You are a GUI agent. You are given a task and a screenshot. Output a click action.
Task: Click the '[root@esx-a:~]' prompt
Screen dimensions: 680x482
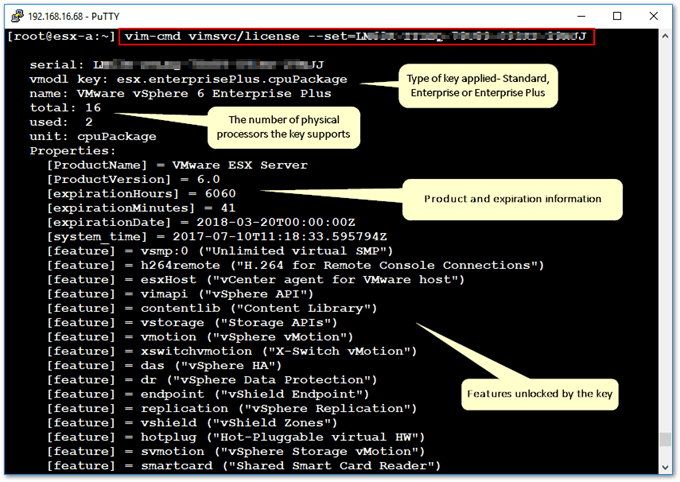point(62,36)
